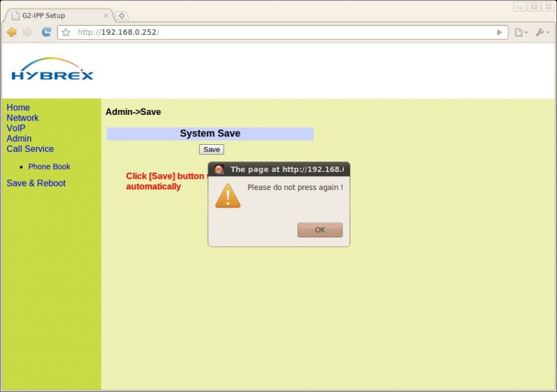
Task: Close the alert dialog with red X
Action: pyautogui.click(x=219, y=169)
